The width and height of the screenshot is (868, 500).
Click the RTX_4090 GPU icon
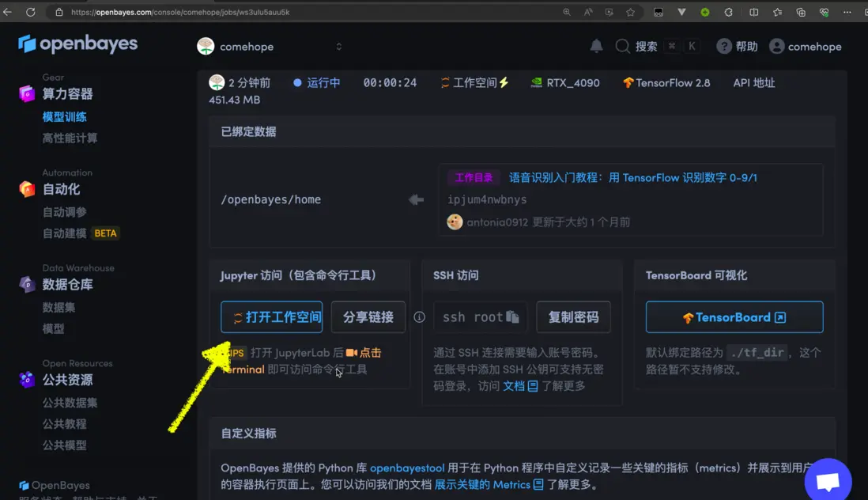tap(537, 82)
